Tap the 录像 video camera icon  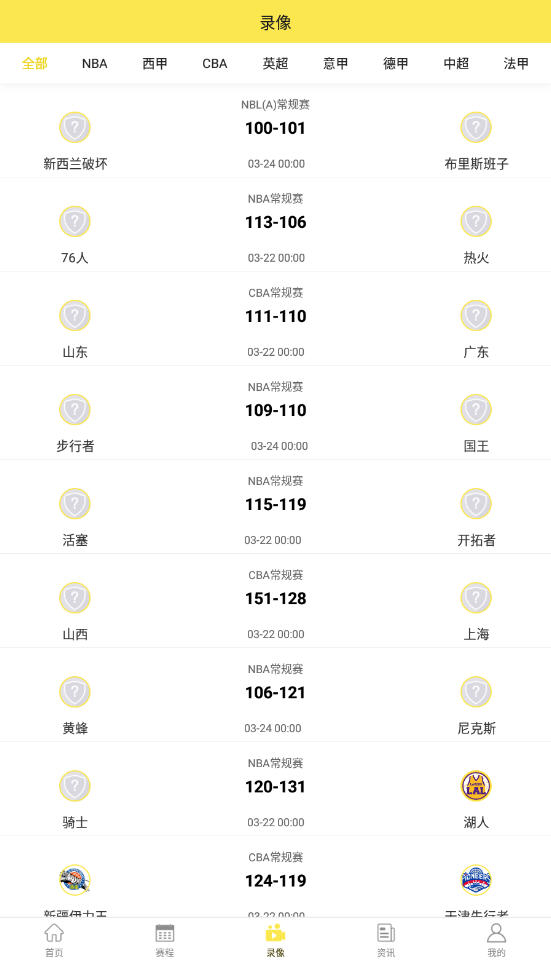(276, 933)
